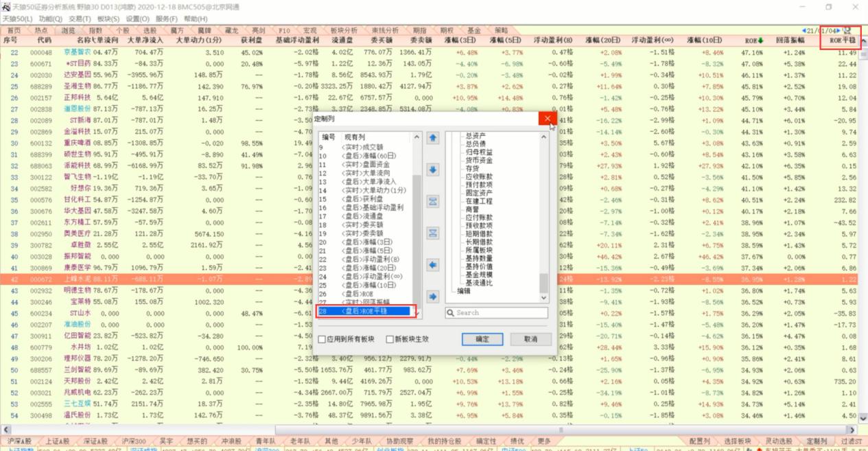
Task: Open the 沪深300 bottom tab
Action: [x=133, y=441]
